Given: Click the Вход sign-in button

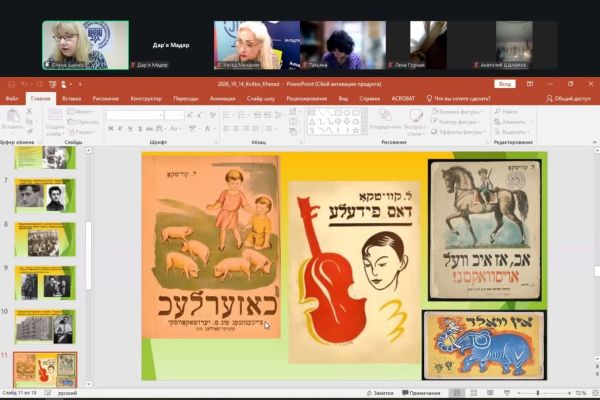Looking at the screenshot, I should click(x=505, y=84).
